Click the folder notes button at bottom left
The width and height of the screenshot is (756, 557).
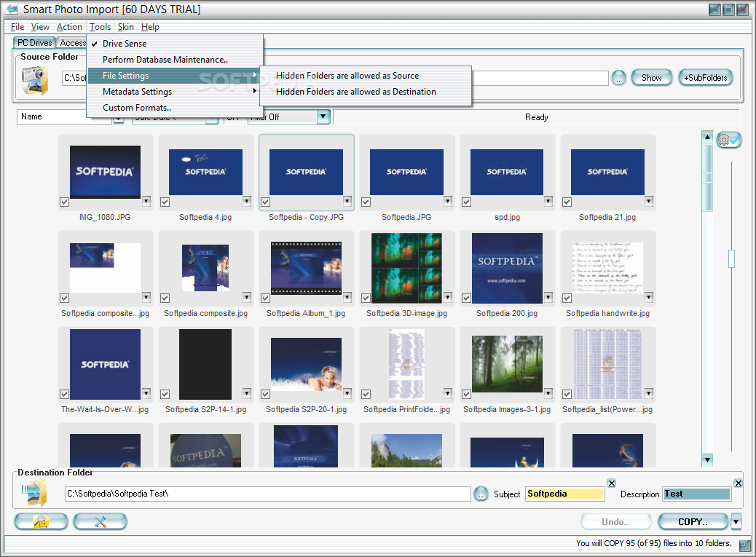(x=41, y=521)
